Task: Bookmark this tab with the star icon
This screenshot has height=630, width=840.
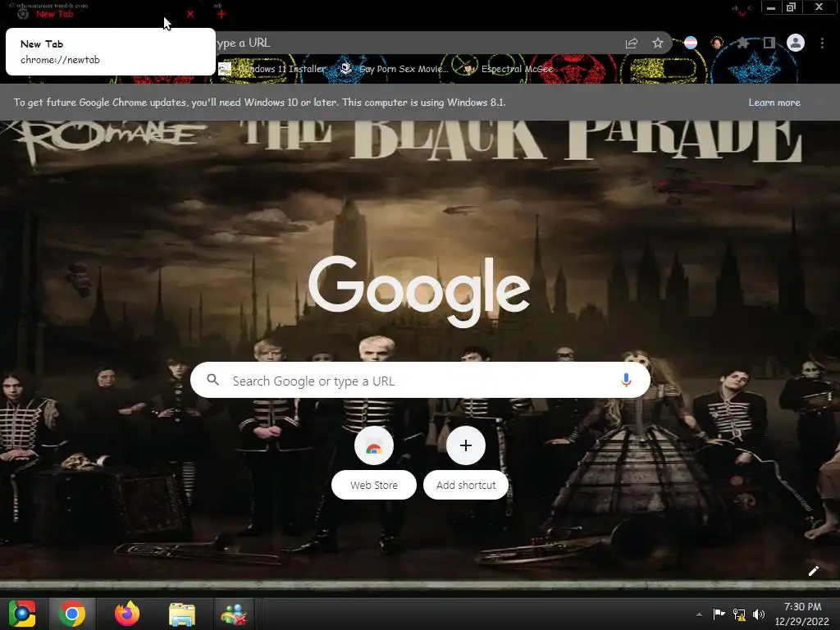Action: [658, 43]
